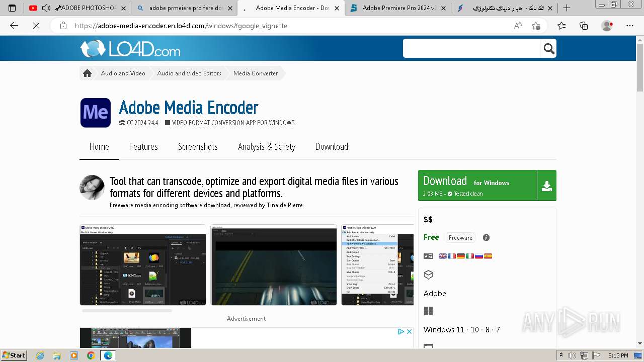The width and height of the screenshot is (644, 362).
Task: Open the third File menu screenshot
Action: [377, 265]
